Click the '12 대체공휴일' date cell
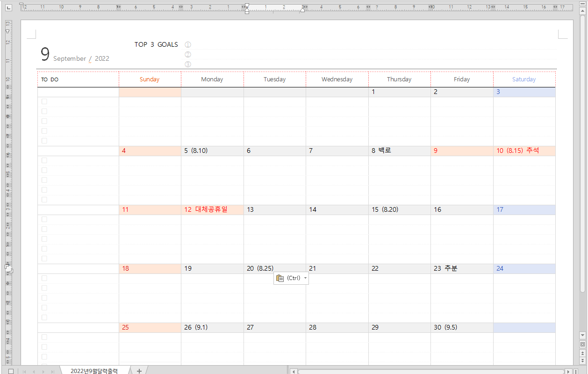 pos(212,210)
